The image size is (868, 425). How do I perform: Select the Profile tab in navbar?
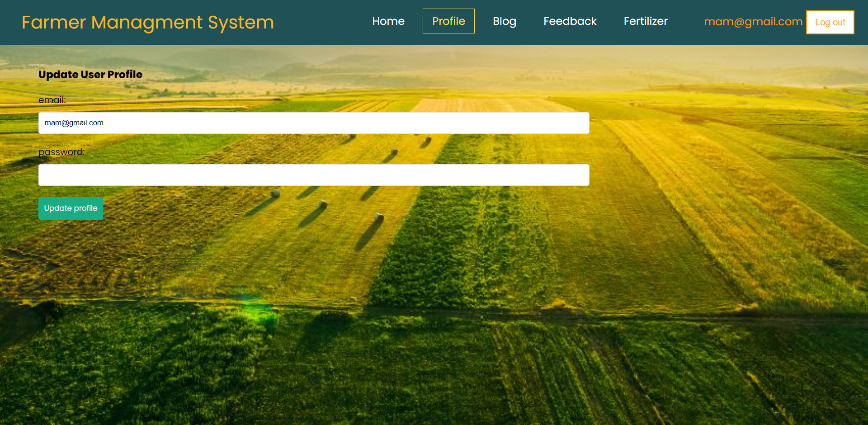coord(448,21)
